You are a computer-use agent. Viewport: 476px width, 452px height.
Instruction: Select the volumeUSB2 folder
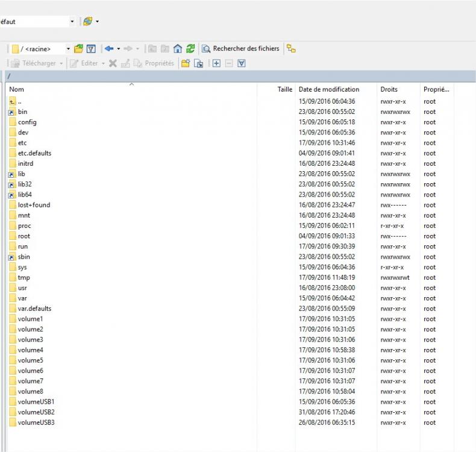pyautogui.click(x=36, y=412)
